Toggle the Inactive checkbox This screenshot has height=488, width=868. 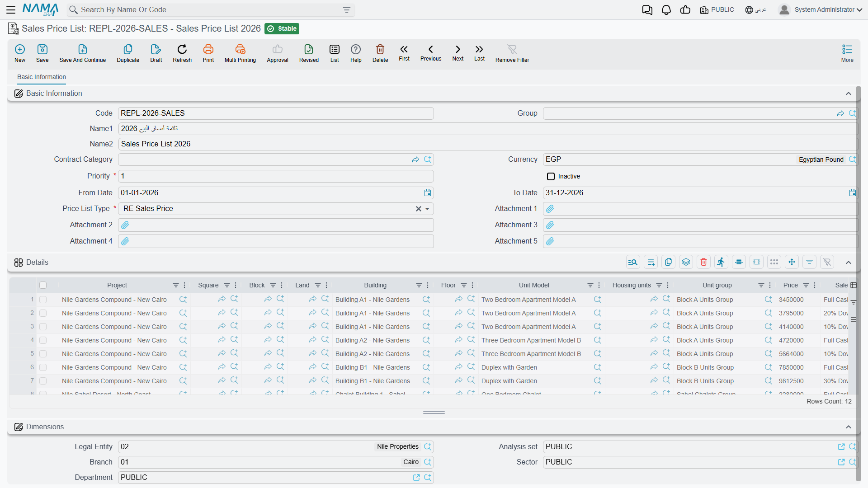(x=551, y=176)
